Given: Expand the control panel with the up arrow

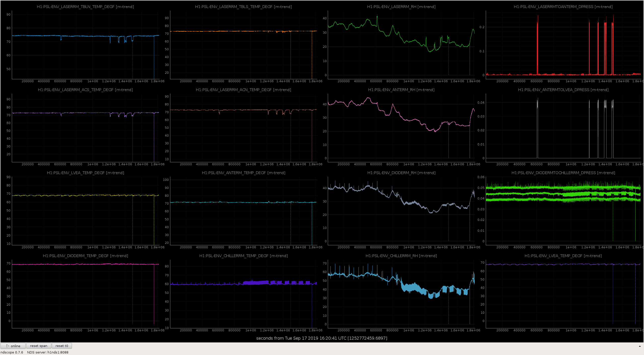Looking at the screenshot, I should pos(640,346).
